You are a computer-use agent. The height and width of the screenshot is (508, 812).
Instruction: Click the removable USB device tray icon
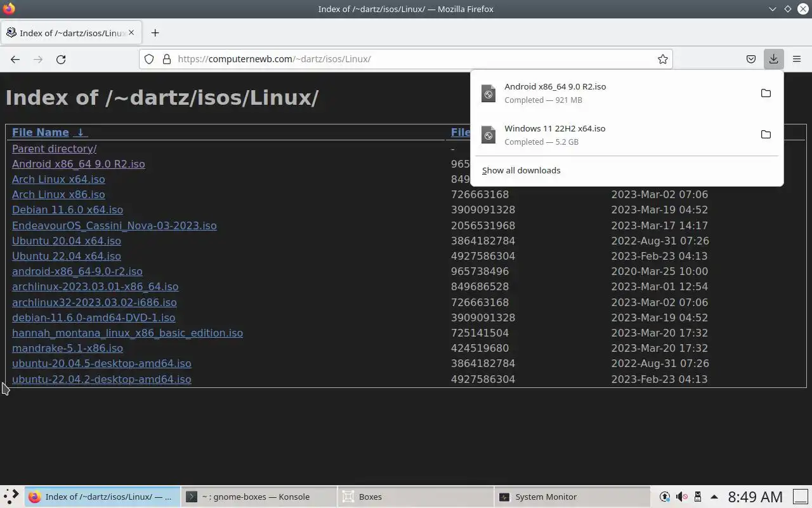tap(698, 497)
